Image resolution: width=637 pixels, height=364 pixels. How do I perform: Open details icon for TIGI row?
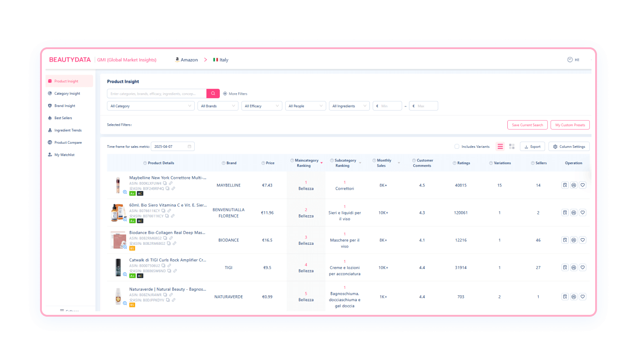point(565,268)
